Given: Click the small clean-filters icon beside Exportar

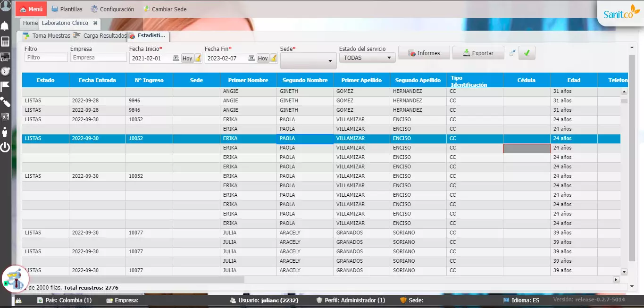Looking at the screenshot, I should (512, 53).
